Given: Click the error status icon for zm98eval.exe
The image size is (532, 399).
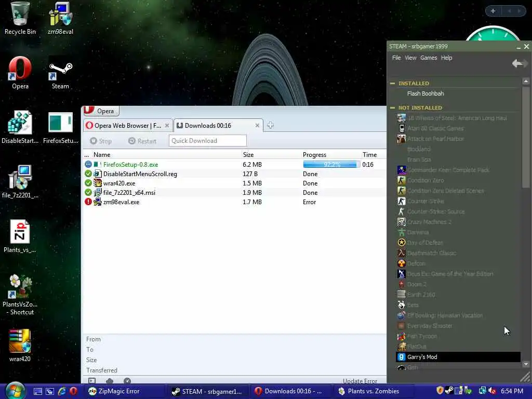Looking at the screenshot, I should coord(88,202).
